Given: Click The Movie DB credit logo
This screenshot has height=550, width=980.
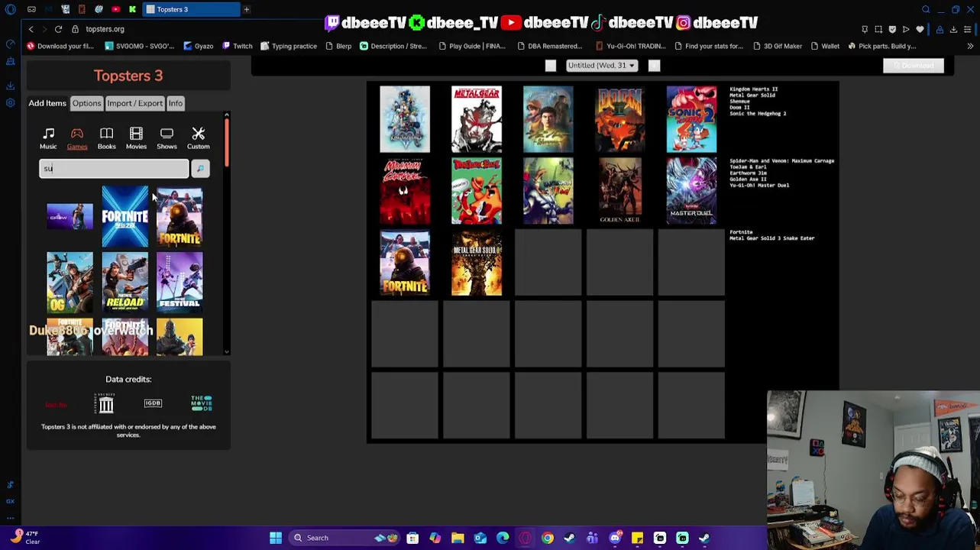Looking at the screenshot, I should pyautogui.click(x=202, y=403).
